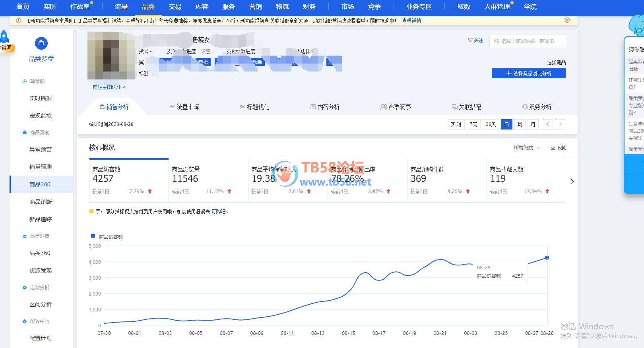Click the 品类罗盘 shopping bag icon
Screen dimensions: 644x348
[41, 43]
